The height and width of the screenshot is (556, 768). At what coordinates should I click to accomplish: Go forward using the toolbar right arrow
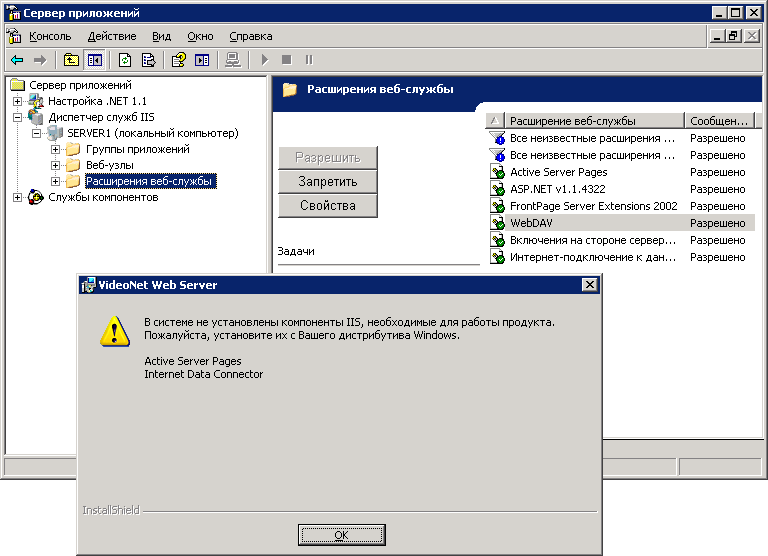[40, 60]
